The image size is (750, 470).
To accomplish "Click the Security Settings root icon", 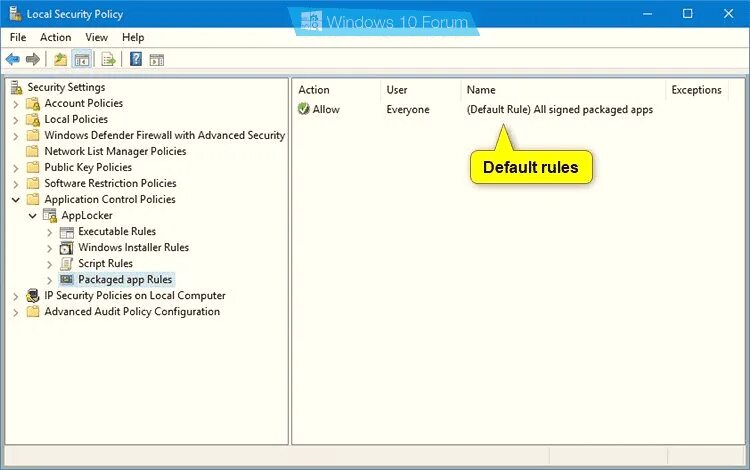I will tap(17, 87).
